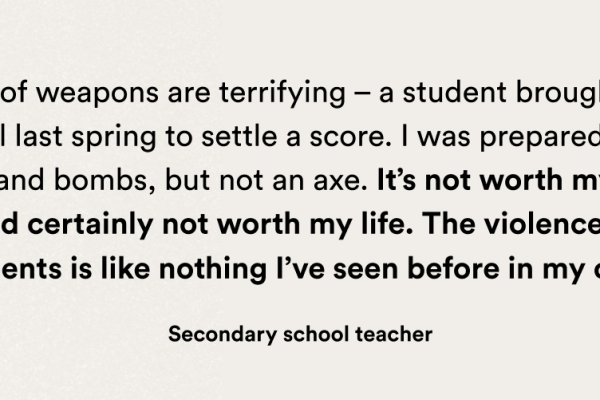
Task: Click the word "weapons" in the first line
Action: click(x=97, y=95)
